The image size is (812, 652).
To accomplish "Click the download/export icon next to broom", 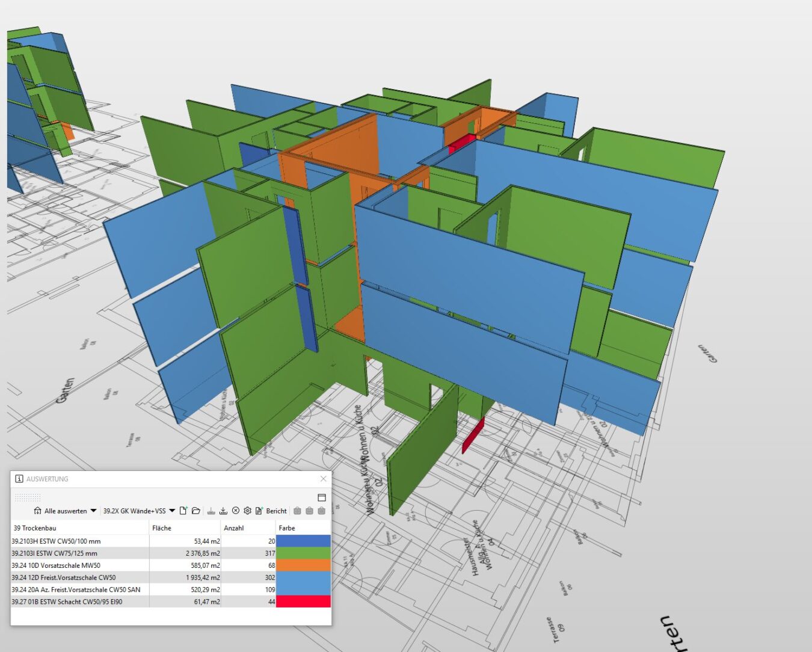I will [223, 511].
